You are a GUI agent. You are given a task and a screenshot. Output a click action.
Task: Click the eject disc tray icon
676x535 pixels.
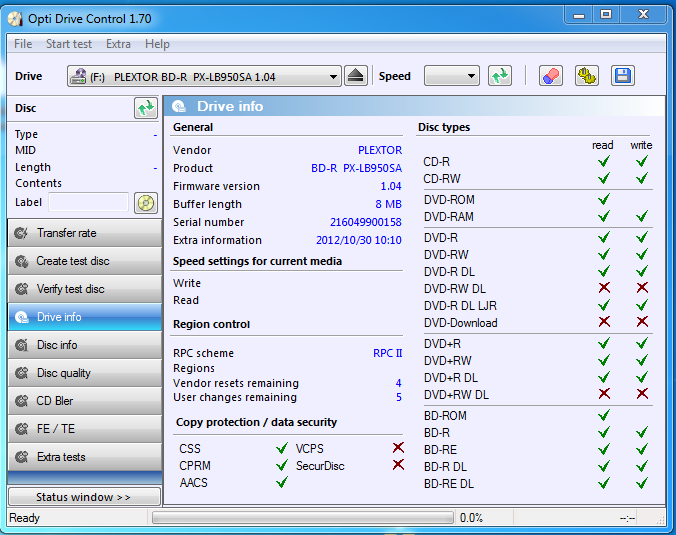pyautogui.click(x=356, y=76)
